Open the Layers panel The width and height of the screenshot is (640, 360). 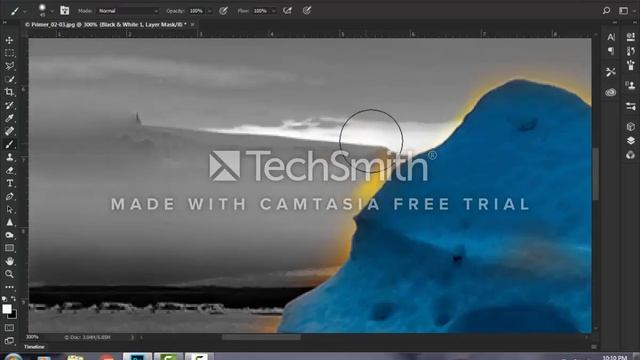tap(631, 140)
